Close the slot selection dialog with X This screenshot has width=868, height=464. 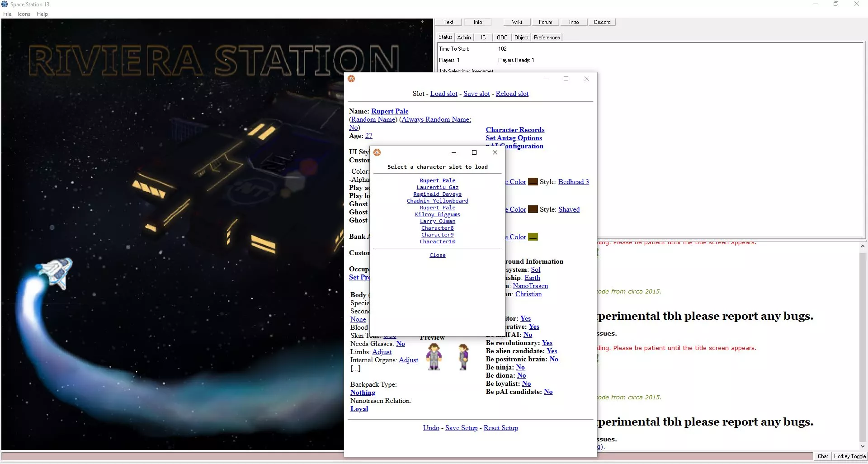tap(495, 152)
